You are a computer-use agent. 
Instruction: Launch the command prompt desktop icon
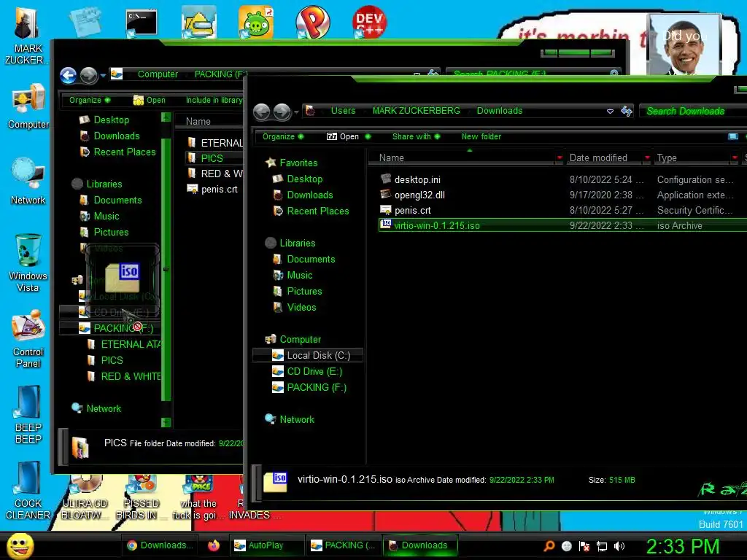pos(141,23)
